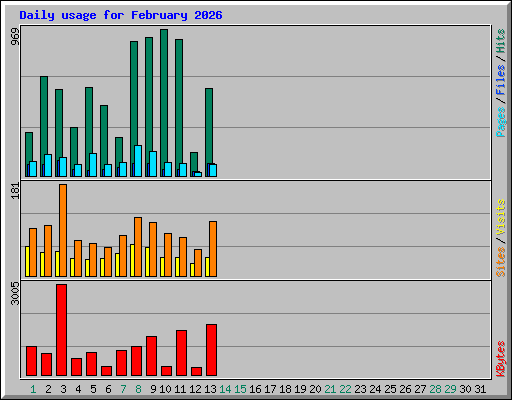This screenshot has width=512, height=400.
Task: Click the cyan pages bar for day 5
Action: (93, 165)
